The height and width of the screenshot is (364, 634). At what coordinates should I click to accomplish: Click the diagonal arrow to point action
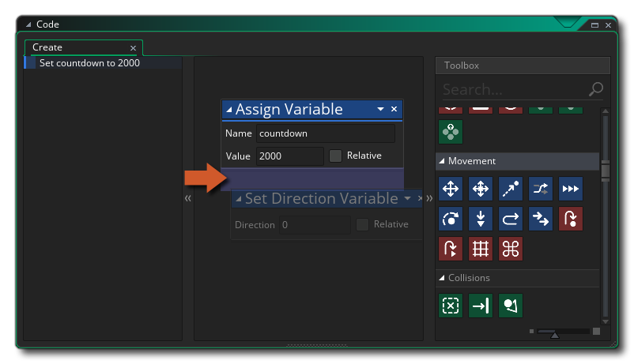pos(510,189)
